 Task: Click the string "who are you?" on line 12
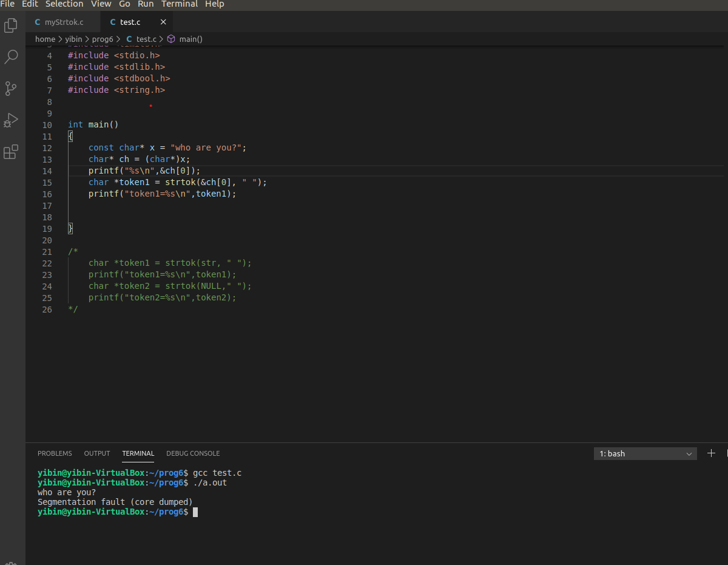(206, 147)
